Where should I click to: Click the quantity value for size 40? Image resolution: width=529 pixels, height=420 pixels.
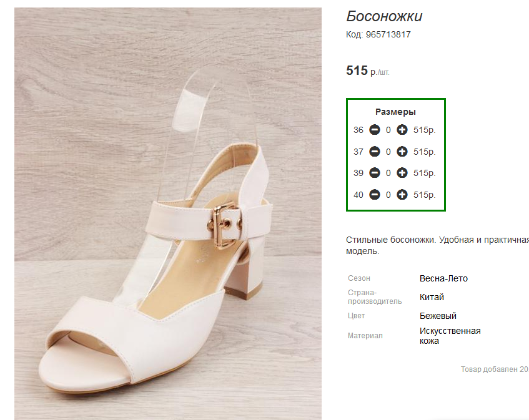click(x=388, y=195)
